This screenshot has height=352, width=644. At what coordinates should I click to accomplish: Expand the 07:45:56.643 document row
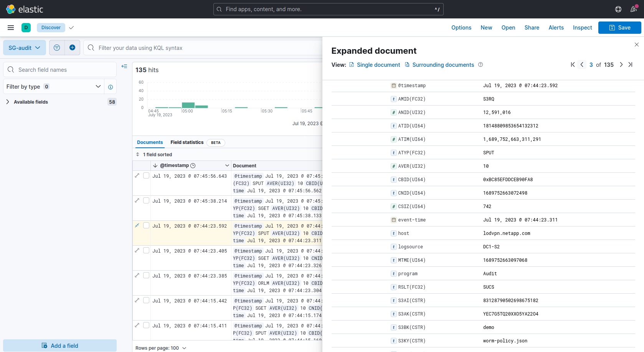(137, 175)
